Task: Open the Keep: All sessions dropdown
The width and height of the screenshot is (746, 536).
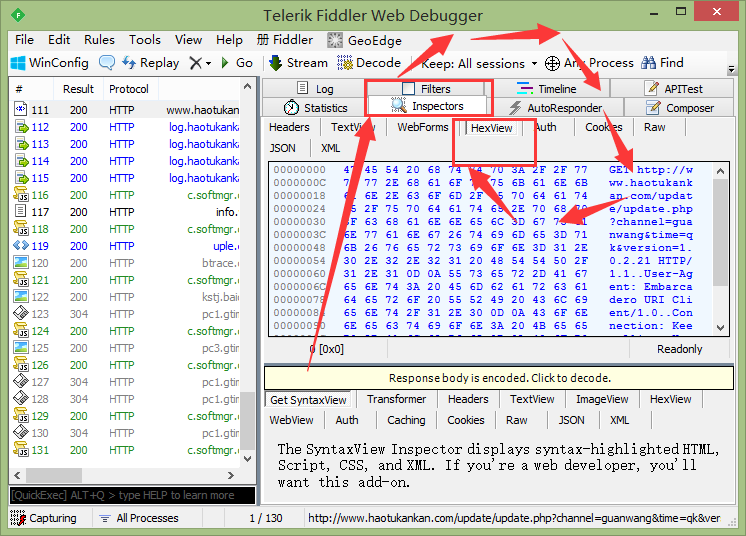Action: [479, 63]
